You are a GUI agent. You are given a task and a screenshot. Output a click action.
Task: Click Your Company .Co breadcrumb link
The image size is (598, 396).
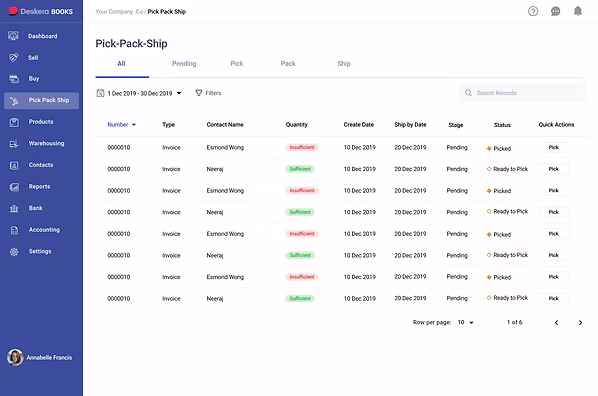coord(119,12)
